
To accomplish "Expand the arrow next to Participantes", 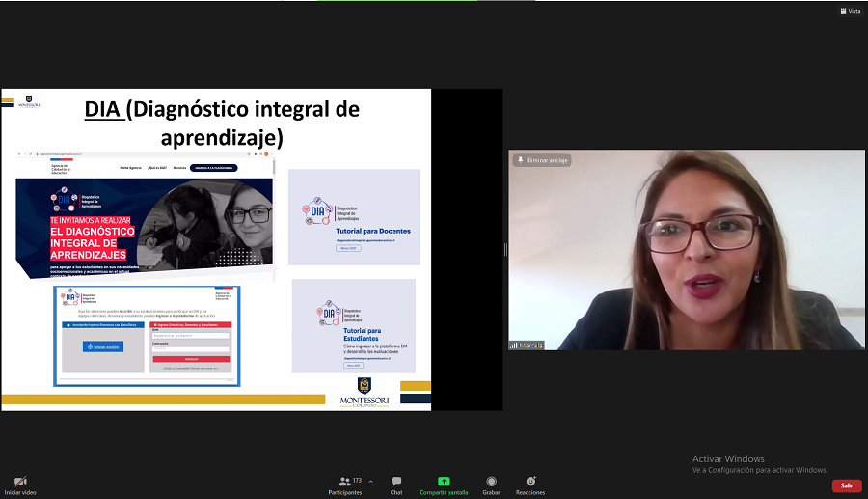I will click(371, 482).
